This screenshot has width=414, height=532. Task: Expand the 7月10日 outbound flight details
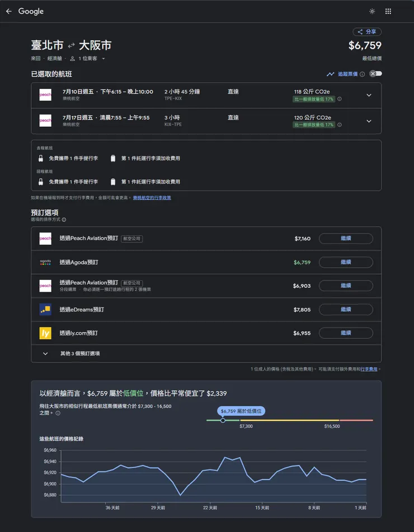(x=369, y=96)
